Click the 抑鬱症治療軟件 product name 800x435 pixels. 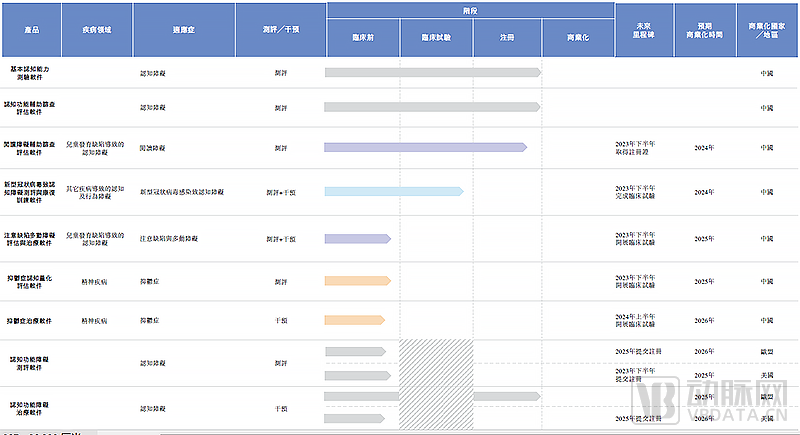[32, 320]
